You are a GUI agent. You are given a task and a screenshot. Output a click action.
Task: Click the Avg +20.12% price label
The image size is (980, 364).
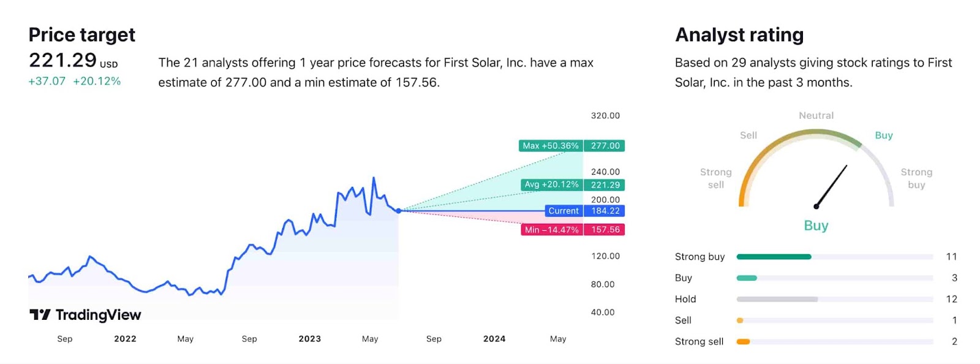tap(551, 184)
